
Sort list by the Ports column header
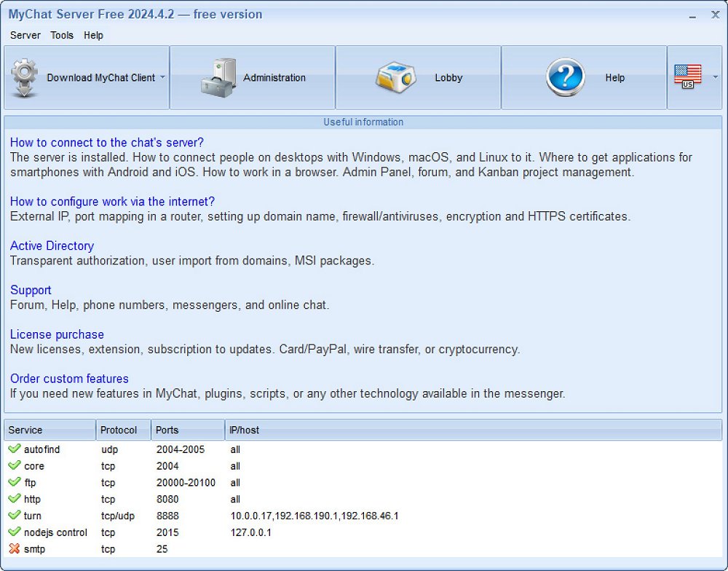(188, 430)
